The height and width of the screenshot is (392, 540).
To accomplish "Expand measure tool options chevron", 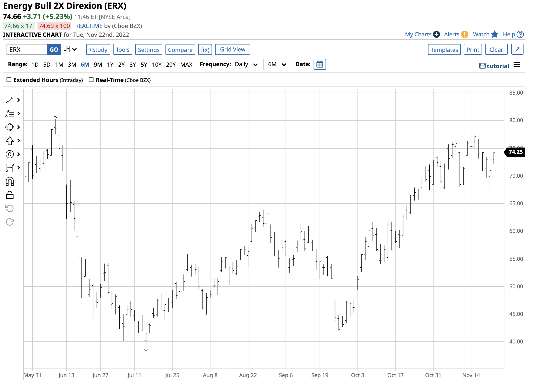I will click(19, 168).
